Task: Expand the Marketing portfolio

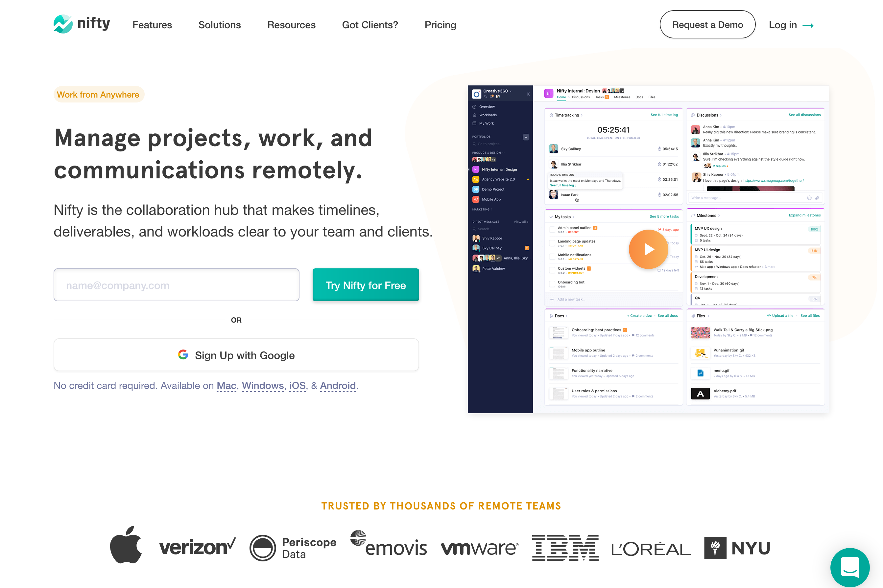Action: (482, 209)
